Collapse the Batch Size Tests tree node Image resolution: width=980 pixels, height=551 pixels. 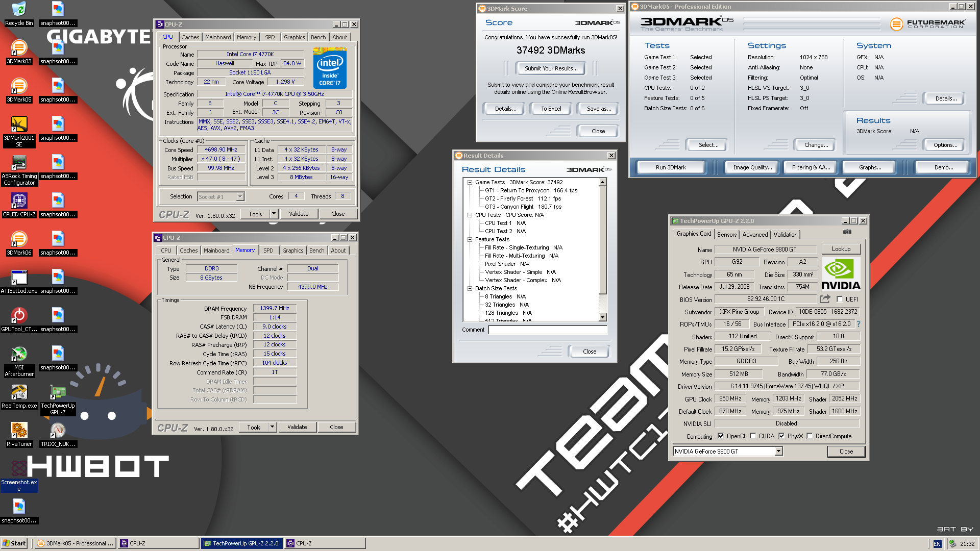[x=470, y=288]
